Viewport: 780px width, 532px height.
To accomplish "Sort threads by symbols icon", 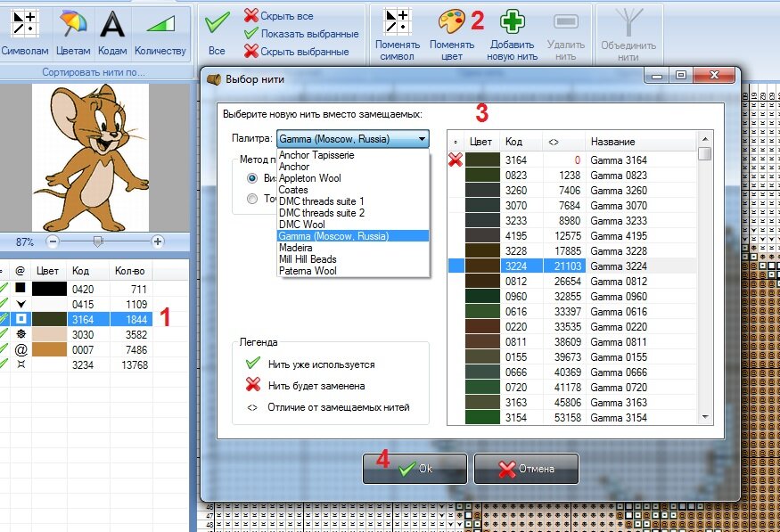I will point(25,23).
